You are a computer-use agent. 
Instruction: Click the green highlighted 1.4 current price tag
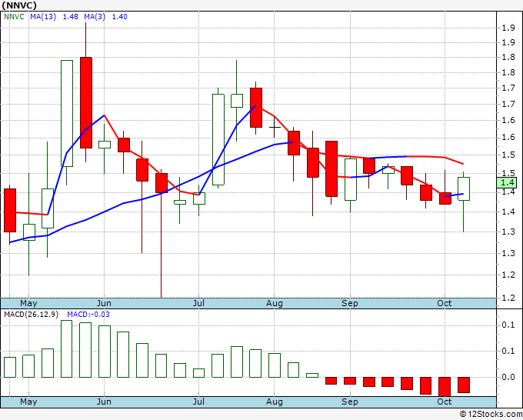click(507, 182)
